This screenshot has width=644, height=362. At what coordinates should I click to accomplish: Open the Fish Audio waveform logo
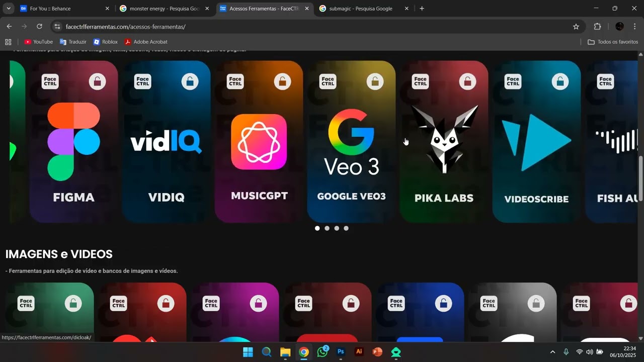click(x=616, y=141)
